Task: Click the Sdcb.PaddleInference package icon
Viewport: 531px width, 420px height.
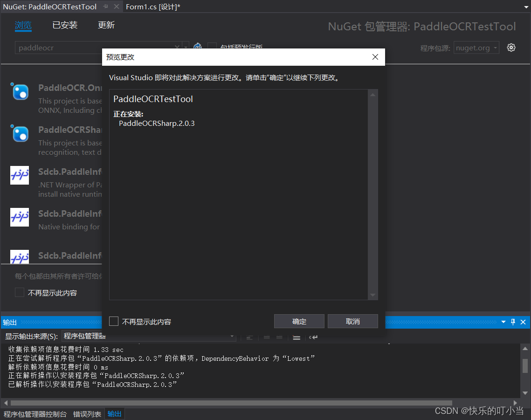Action: tap(20, 176)
